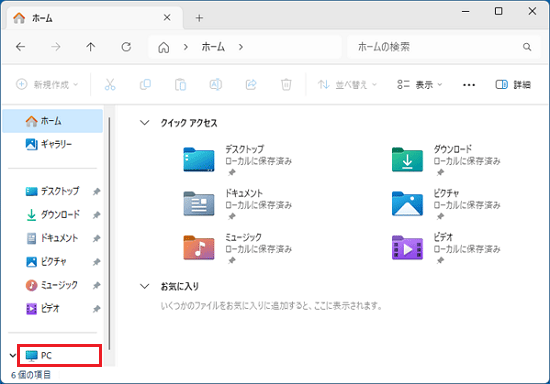The image size is (550, 384).
Task: Select ドキュメント folder icon in Quick Access
Action: (199, 203)
